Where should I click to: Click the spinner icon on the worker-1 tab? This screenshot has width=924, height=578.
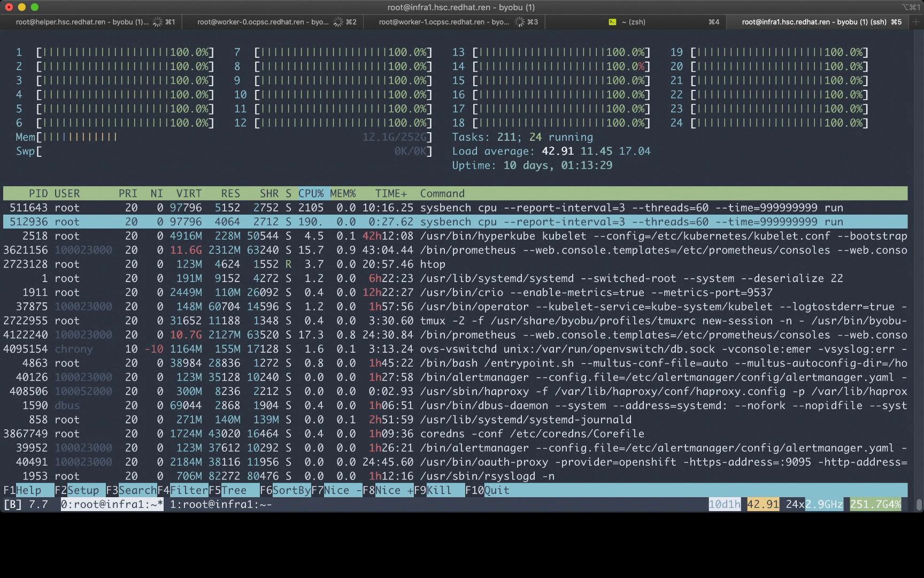519,22
